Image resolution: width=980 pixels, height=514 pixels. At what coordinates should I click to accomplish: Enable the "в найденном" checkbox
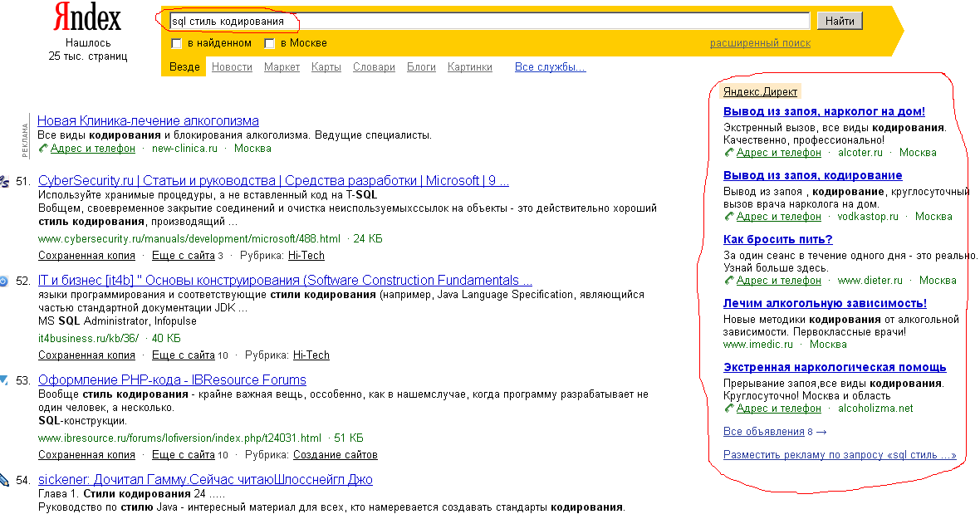point(176,43)
